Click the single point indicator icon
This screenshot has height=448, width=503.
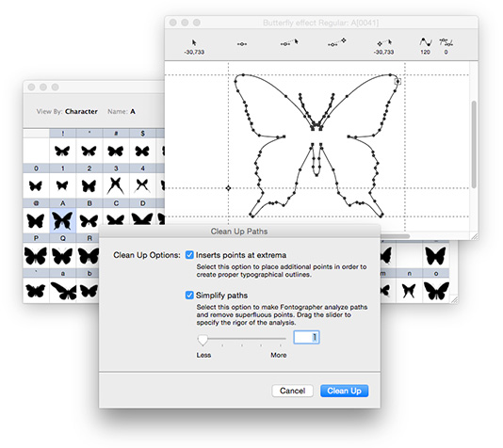[242, 44]
